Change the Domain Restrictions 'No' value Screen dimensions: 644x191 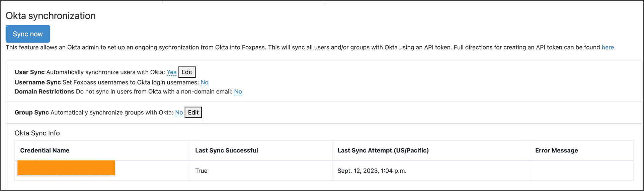pyautogui.click(x=238, y=92)
